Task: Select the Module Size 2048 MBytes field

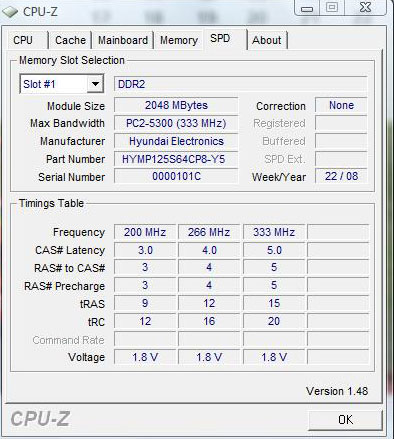Action: point(176,105)
